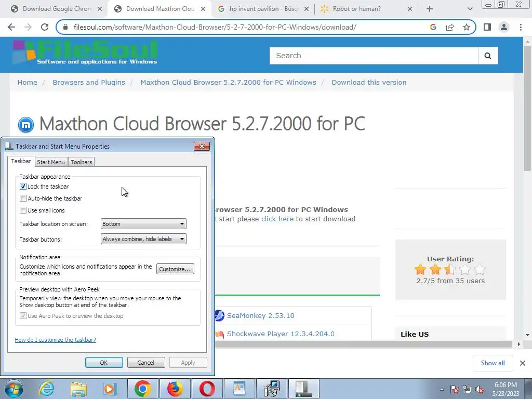This screenshot has width=532, height=399.
Task: Open SeaMonkey 2.53.10 link
Action: [x=261, y=315]
